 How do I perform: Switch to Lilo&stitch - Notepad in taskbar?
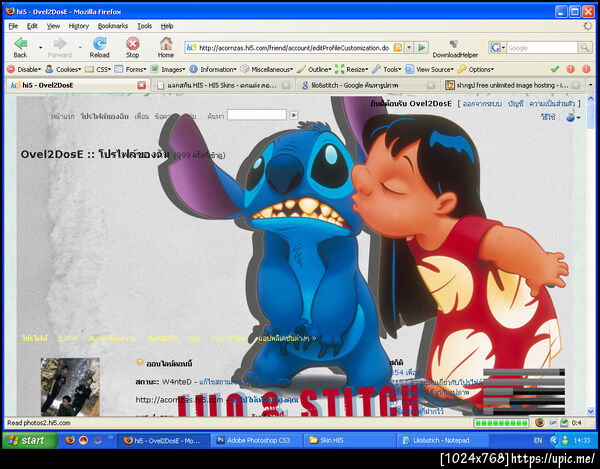(443, 440)
